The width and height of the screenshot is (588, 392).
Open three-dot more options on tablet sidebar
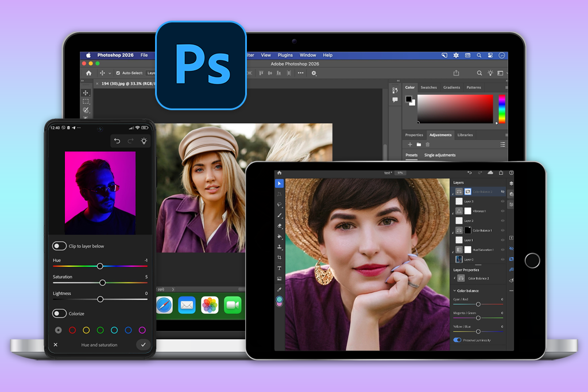[x=511, y=290]
